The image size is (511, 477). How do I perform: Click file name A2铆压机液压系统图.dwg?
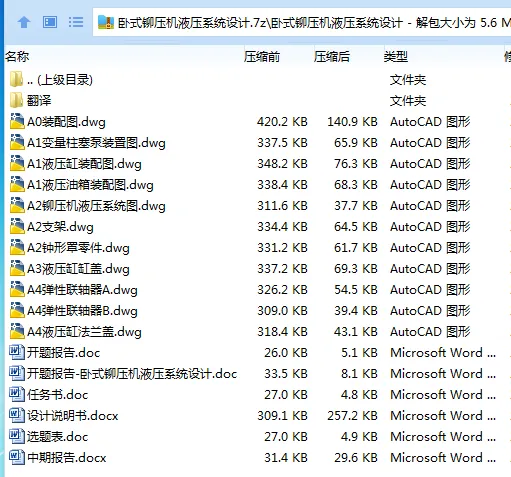coord(96,206)
